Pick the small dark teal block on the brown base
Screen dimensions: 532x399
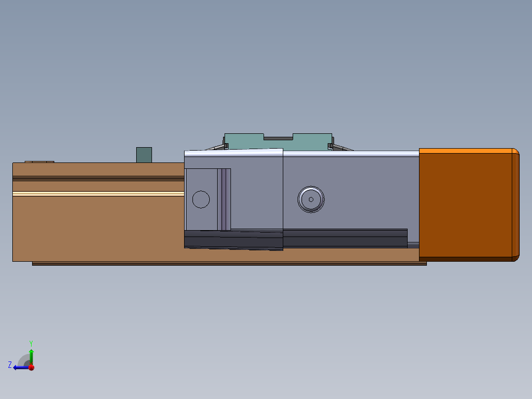click(x=144, y=155)
